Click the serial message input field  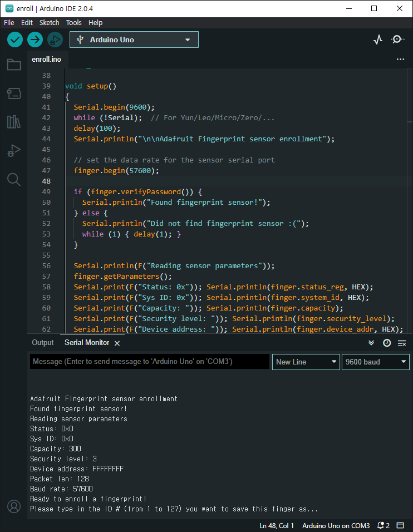click(150, 362)
